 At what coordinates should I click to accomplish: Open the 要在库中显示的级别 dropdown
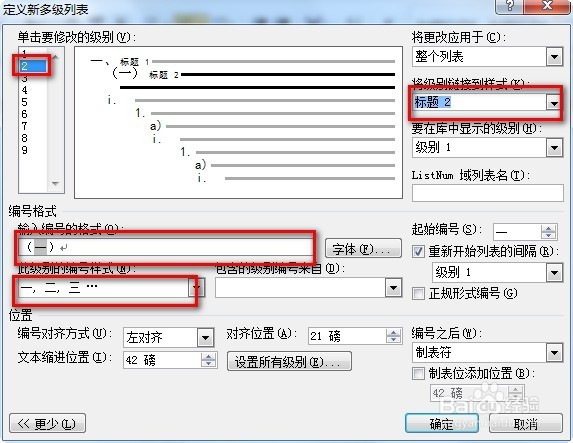(554, 148)
